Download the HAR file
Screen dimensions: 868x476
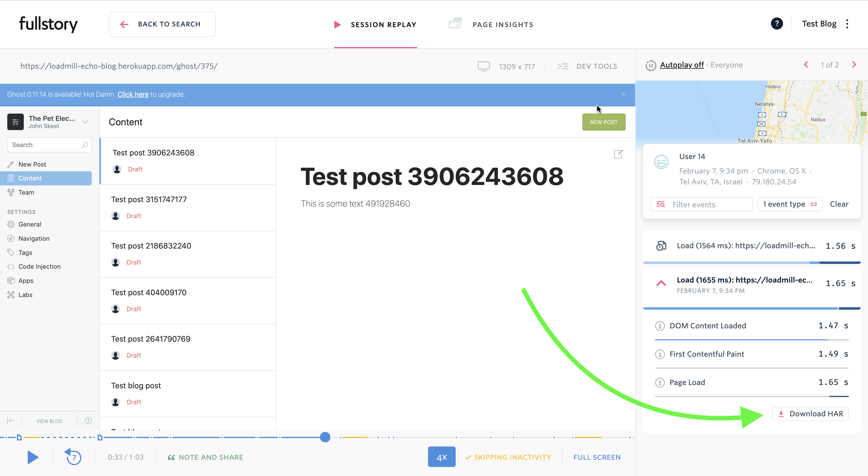click(x=810, y=414)
